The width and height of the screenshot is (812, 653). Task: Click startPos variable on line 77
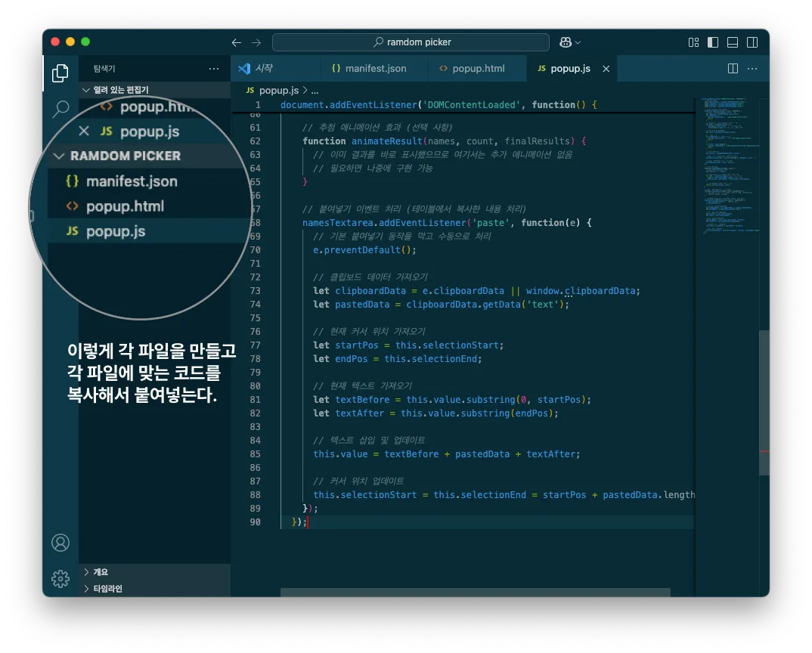click(x=357, y=345)
